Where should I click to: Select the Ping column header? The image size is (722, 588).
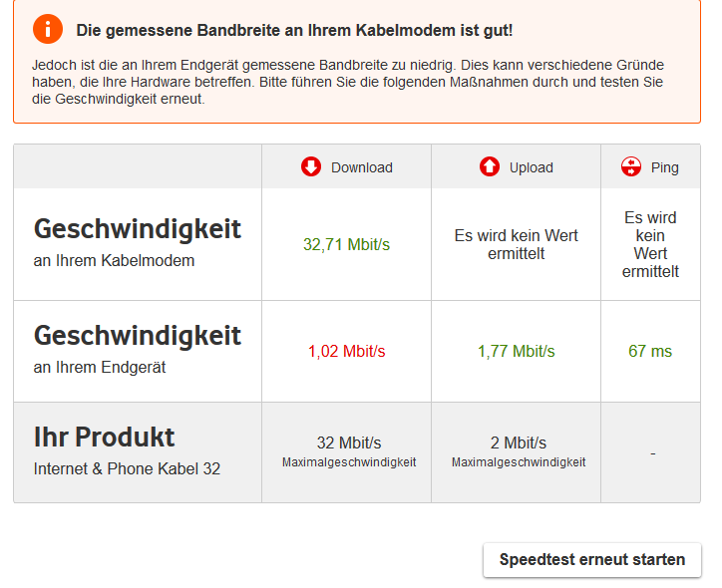[664, 167]
